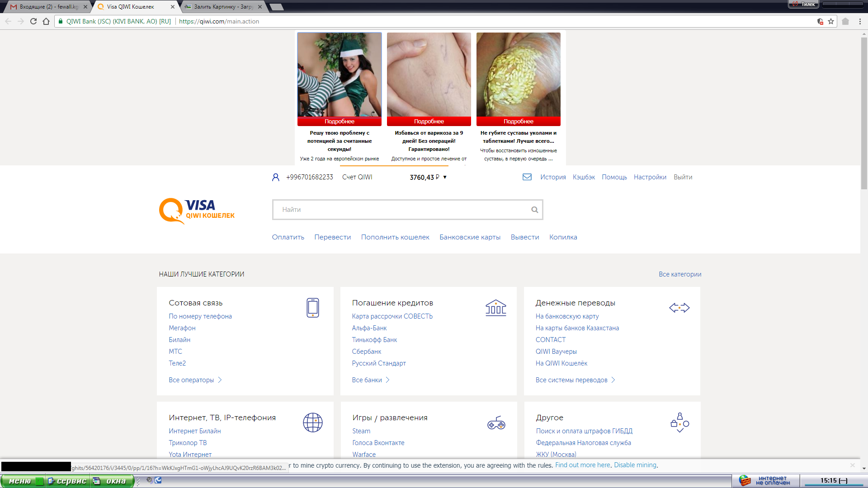
Task: Click the Visa QIWI Кошелек logo
Action: point(197,211)
